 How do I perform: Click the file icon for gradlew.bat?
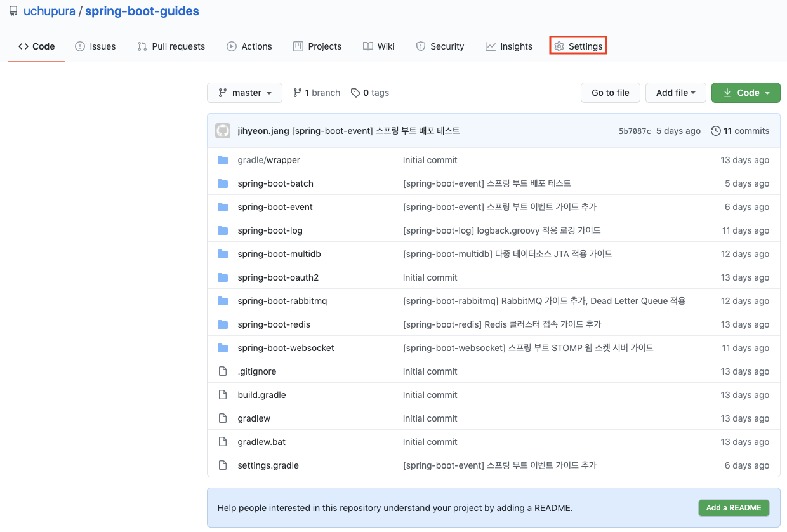tap(223, 442)
